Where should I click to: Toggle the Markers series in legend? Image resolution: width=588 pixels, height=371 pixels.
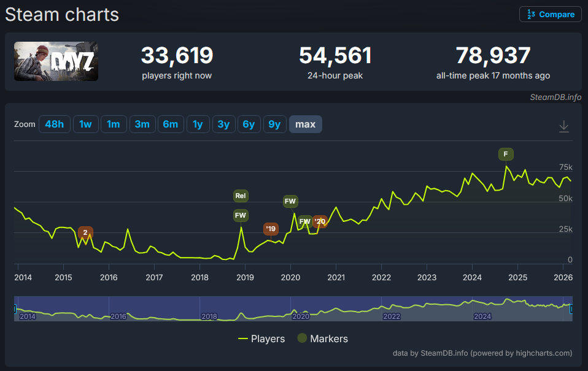[x=323, y=338]
